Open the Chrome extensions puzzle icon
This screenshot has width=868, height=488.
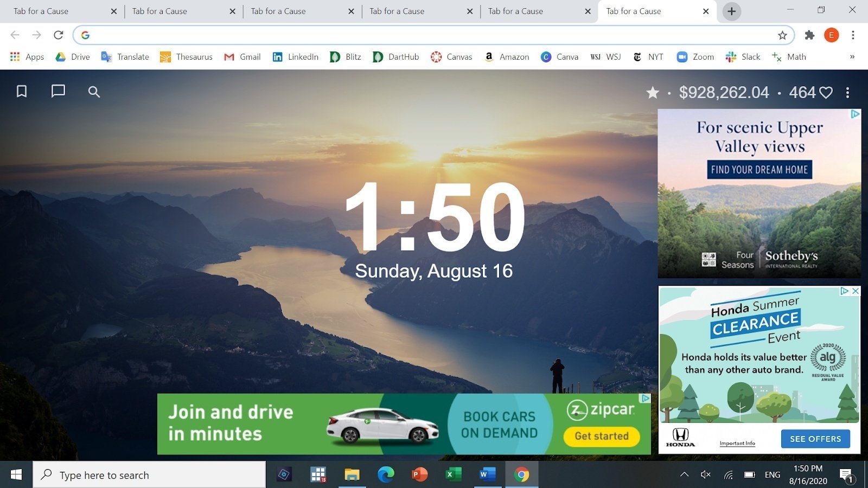pyautogui.click(x=809, y=35)
